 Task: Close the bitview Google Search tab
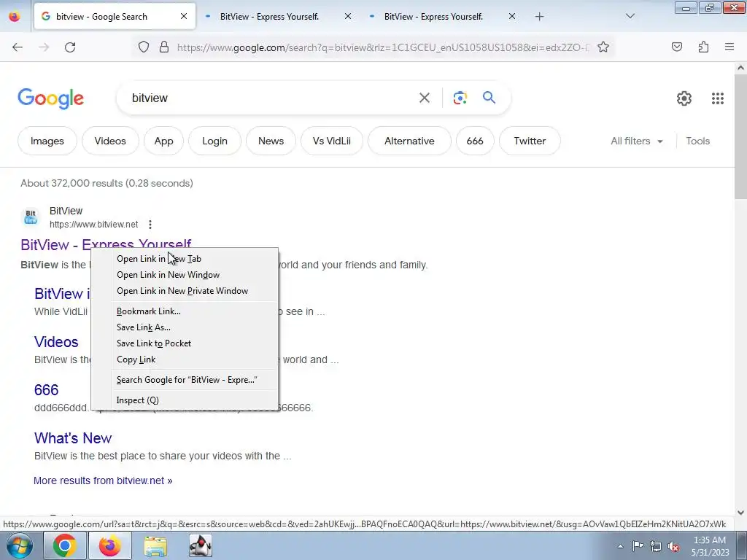(184, 16)
